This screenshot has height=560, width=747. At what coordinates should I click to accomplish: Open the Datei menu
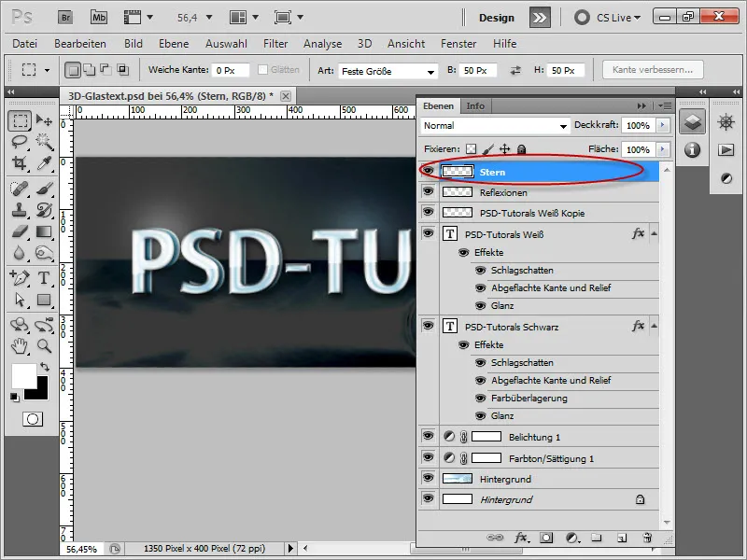pos(25,44)
